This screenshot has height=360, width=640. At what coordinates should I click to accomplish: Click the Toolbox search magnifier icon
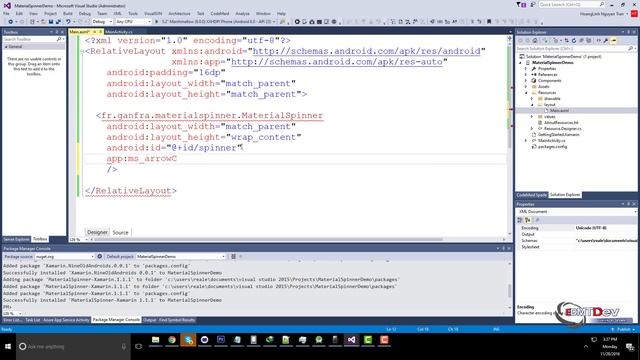tap(59, 39)
